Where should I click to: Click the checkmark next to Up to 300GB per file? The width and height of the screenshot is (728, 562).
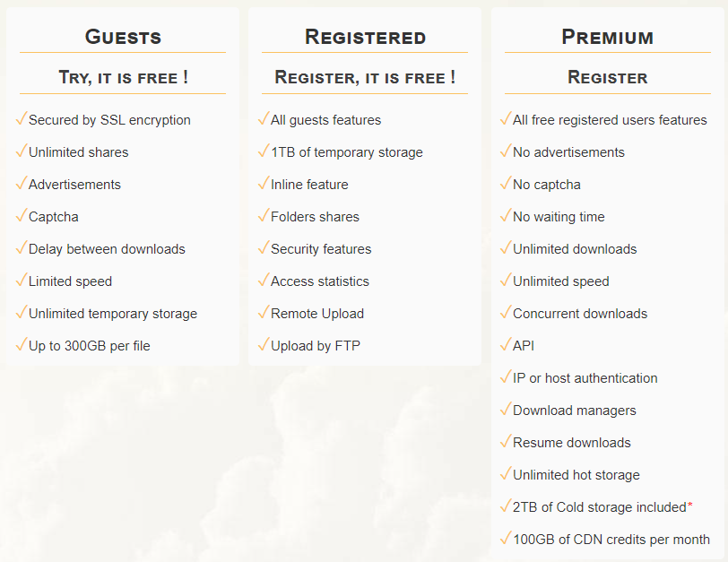click(21, 345)
